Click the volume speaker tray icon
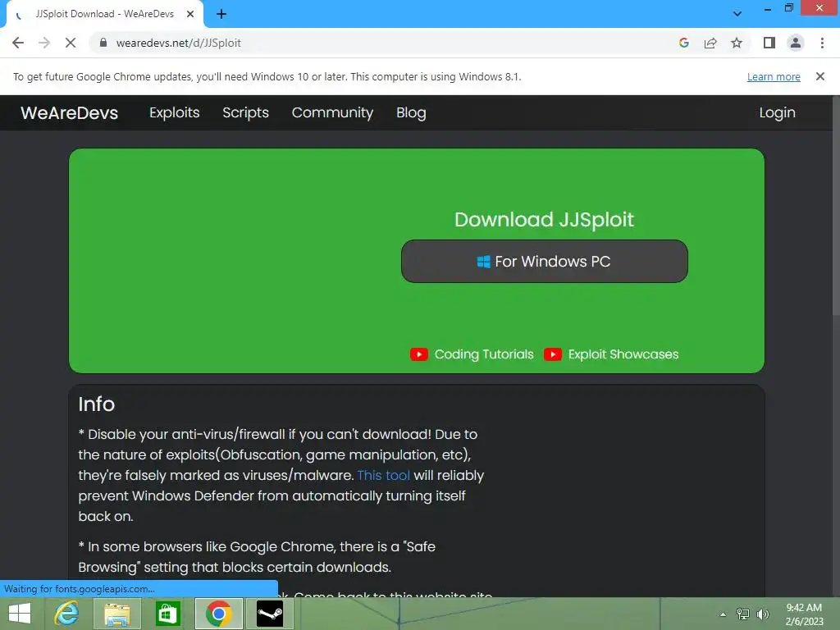Image resolution: width=840 pixels, height=630 pixels. pyautogui.click(x=762, y=614)
